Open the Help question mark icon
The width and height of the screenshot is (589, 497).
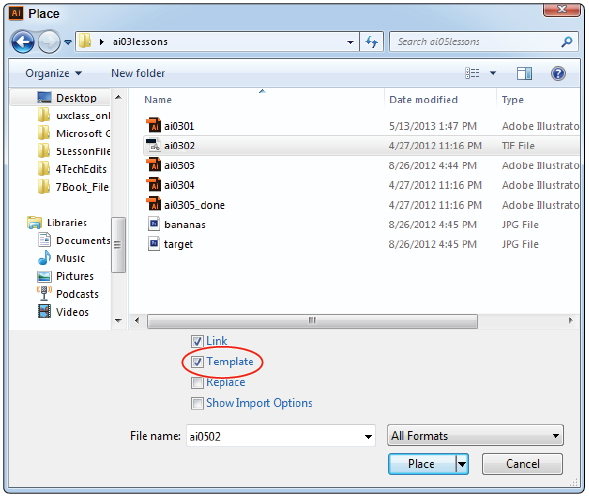[x=558, y=73]
